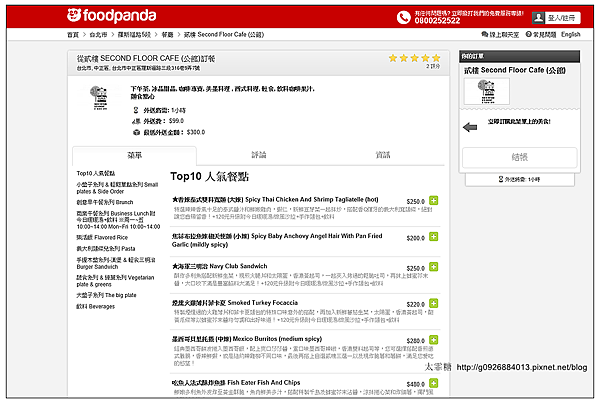Click the 0800252522 phone number

tap(437, 21)
